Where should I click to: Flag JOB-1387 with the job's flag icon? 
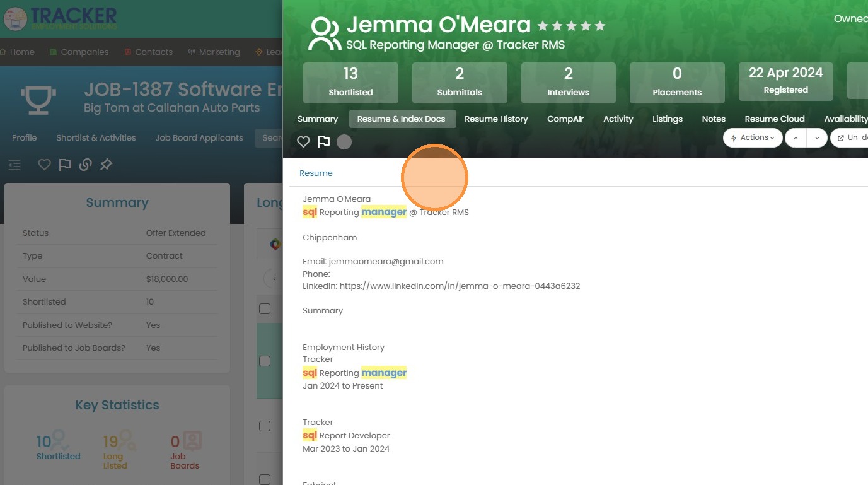(x=64, y=165)
